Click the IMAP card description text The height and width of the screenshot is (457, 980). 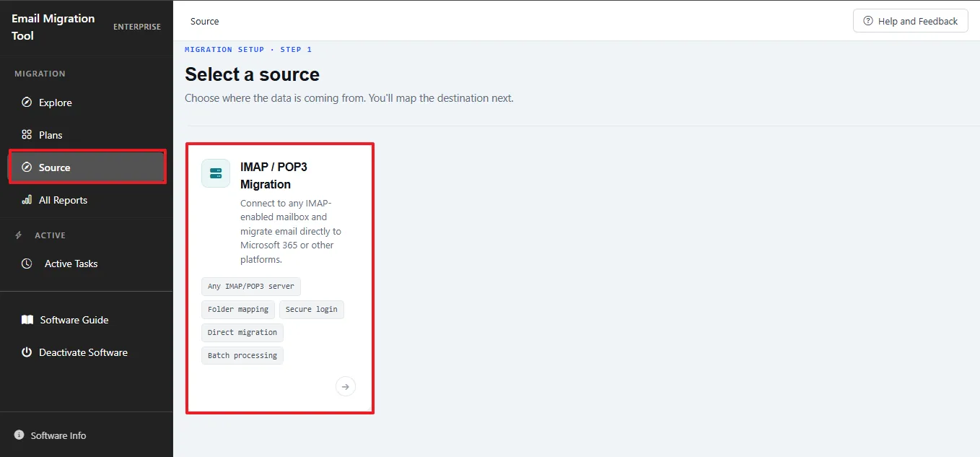[x=291, y=231]
